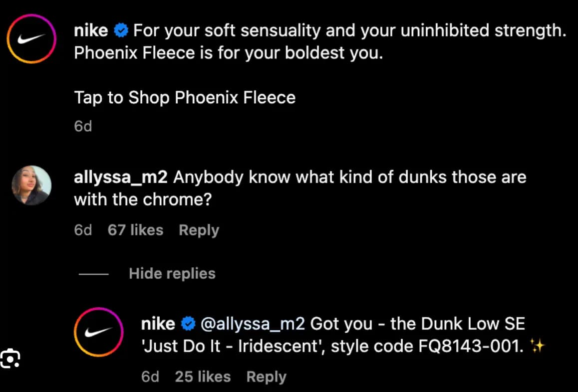Collapse the thread with Hide replies

pos(172,274)
